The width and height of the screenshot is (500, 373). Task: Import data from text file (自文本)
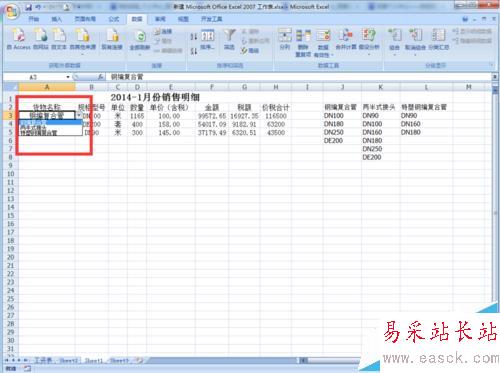(x=59, y=39)
